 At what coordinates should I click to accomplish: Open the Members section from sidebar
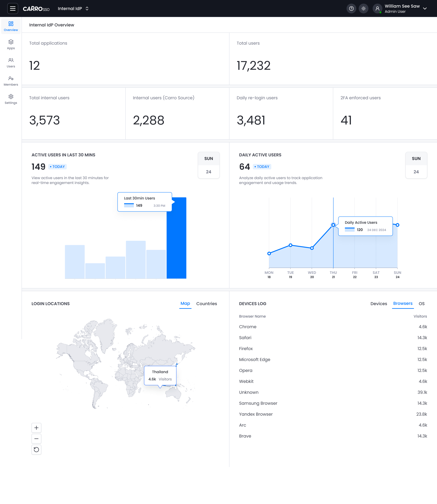(x=11, y=80)
